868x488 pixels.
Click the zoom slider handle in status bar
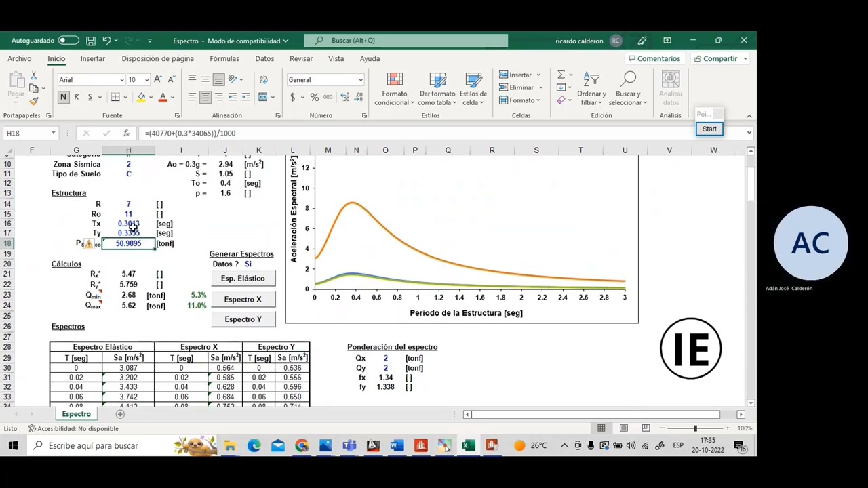pyautogui.click(x=695, y=428)
